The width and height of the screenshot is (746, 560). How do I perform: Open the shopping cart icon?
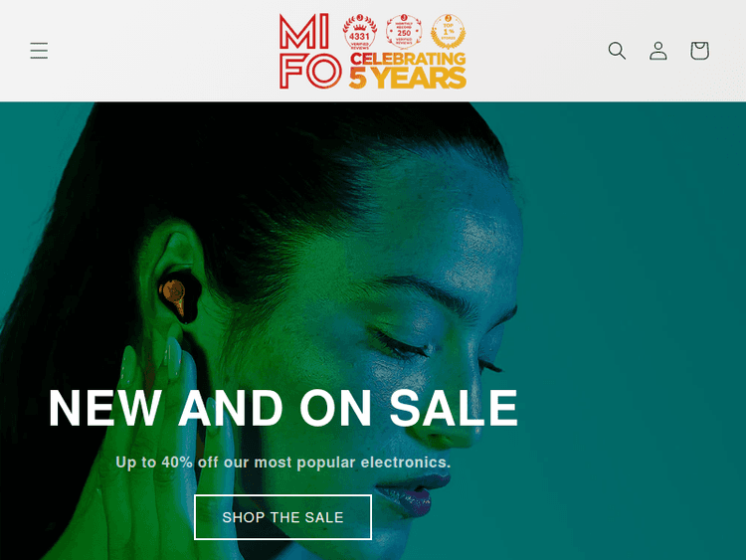(x=700, y=51)
